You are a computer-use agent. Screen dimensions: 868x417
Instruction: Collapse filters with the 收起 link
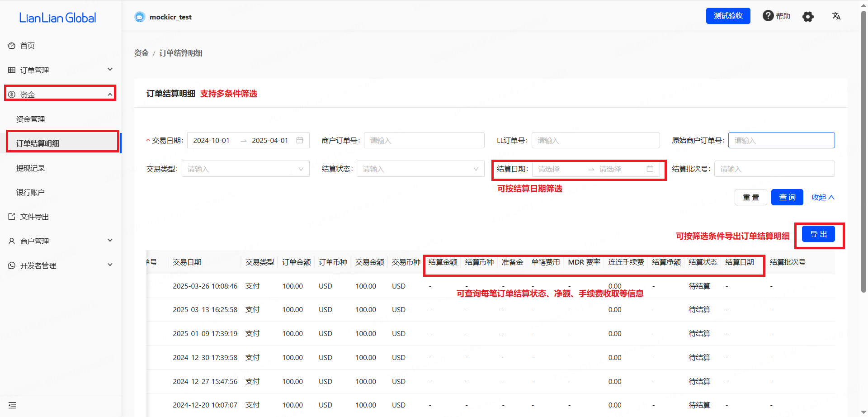pyautogui.click(x=822, y=198)
